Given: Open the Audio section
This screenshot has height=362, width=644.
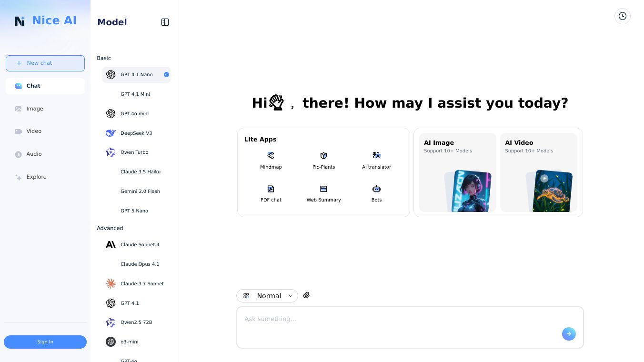Looking at the screenshot, I should [x=45, y=154].
